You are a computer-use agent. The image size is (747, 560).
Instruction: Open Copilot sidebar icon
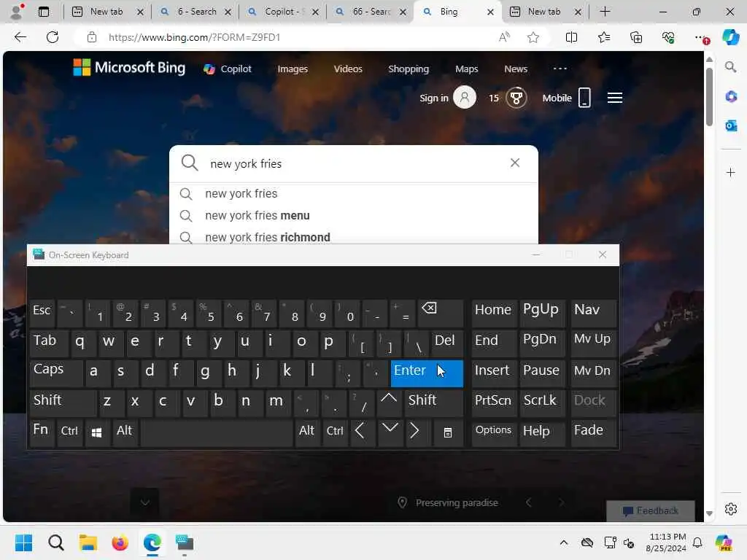pos(730,37)
